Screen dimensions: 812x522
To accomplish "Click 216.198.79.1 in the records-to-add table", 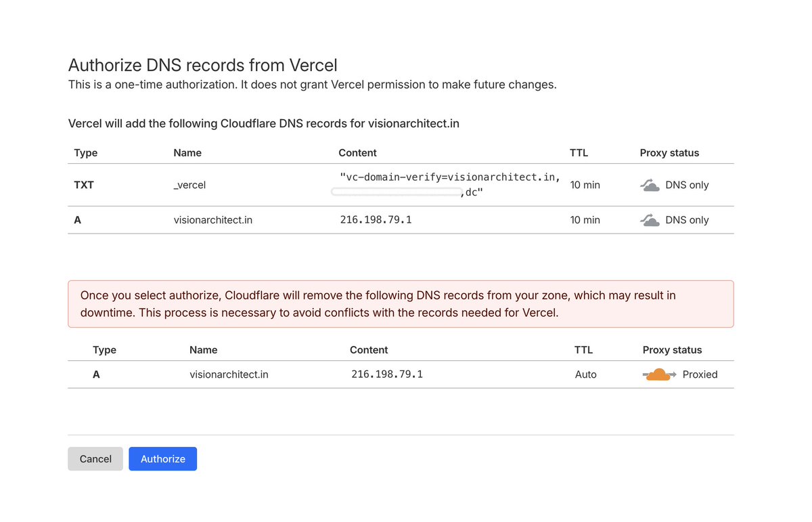I will pos(376,220).
